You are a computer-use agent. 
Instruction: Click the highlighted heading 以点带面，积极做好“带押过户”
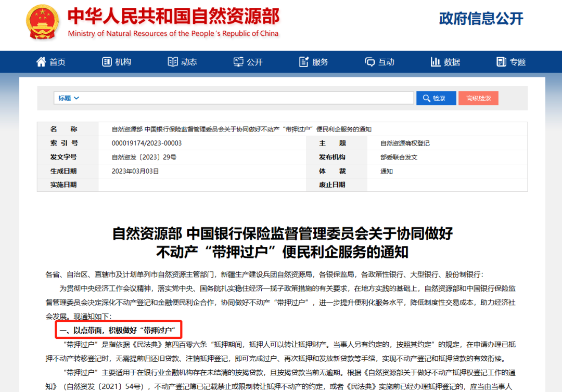pyautogui.click(x=119, y=330)
